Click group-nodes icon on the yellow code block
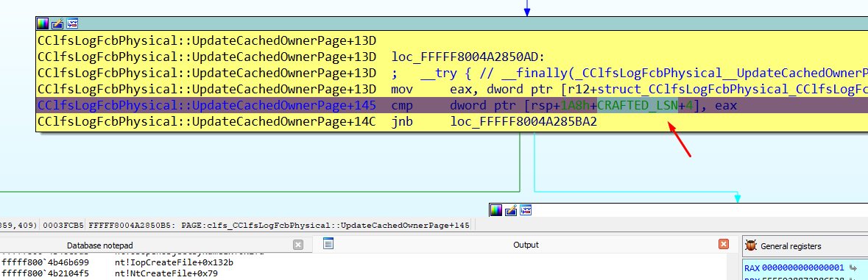Viewport: 868px width, 280px height. click(x=73, y=24)
